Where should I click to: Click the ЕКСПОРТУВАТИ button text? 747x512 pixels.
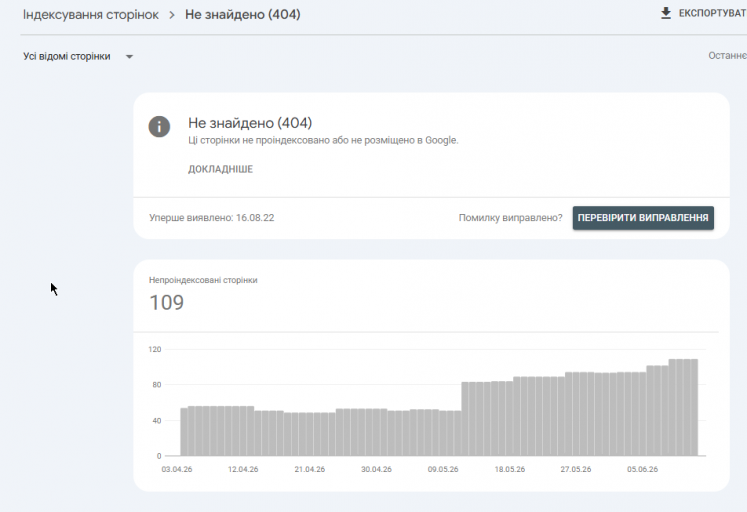click(713, 13)
